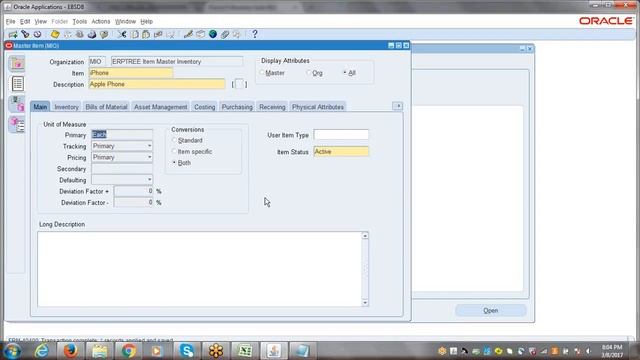The width and height of the screenshot is (640, 360).
Task: Click the yellow Save toolbar icon
Action: (x=55, y=34)
